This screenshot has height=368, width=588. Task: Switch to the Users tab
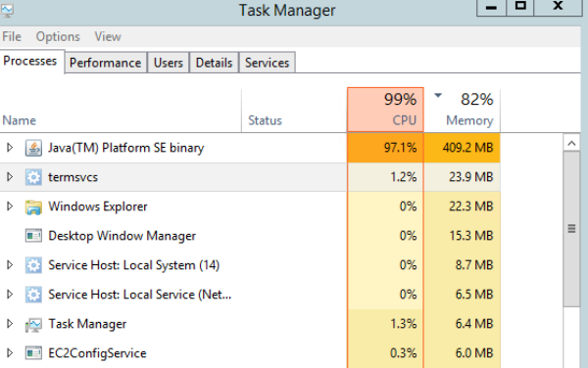169,63
